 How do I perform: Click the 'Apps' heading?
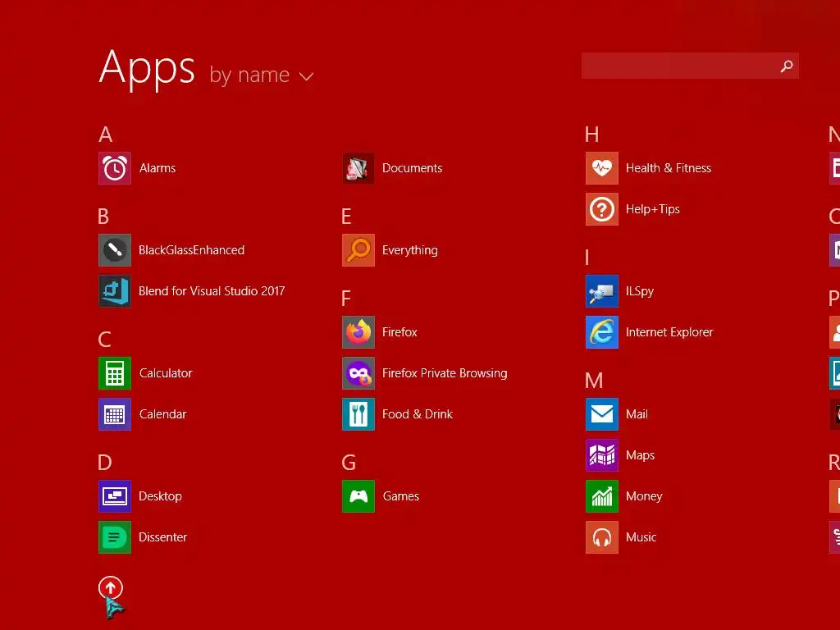click(x=148, y=69)
